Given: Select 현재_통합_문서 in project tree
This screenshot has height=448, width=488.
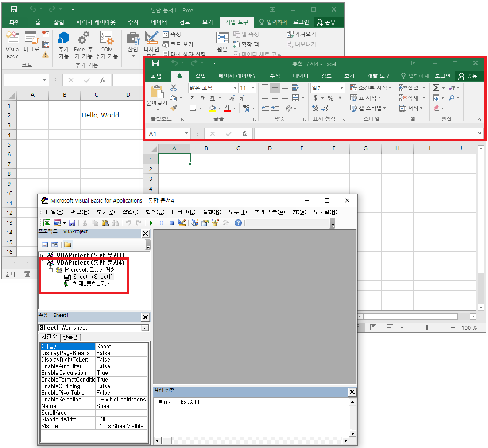Looking at the screenshot, I should 91,284.
